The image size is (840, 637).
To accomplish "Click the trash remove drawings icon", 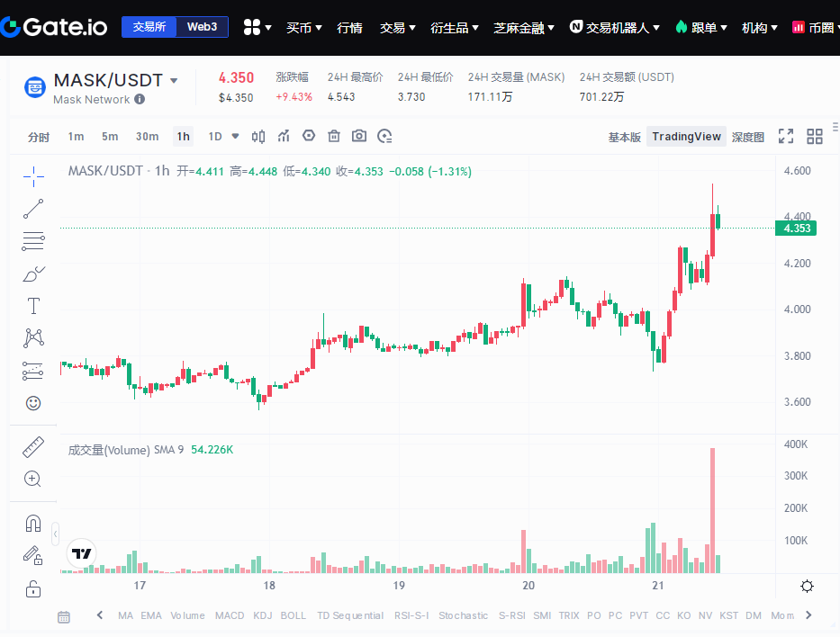I will [334, 136].
